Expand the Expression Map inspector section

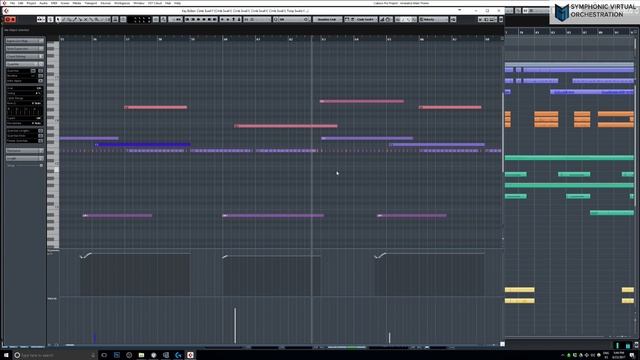click(x=24, y=41)
